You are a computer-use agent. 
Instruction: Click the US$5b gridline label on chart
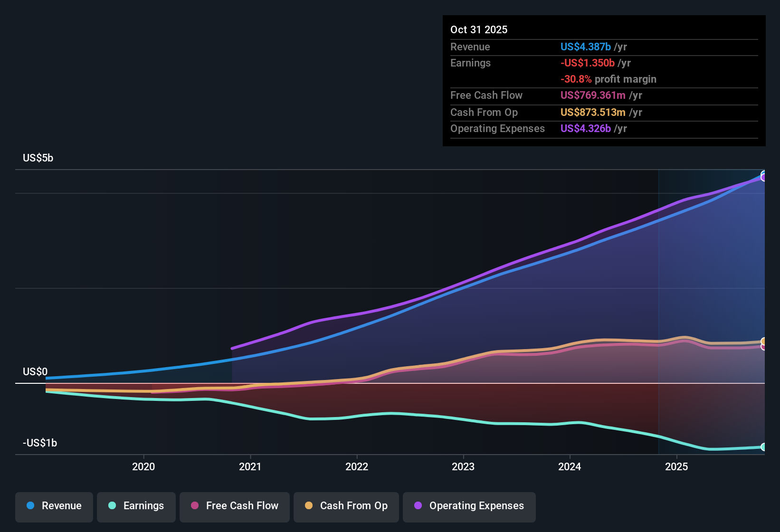click(x=38, y=158)
